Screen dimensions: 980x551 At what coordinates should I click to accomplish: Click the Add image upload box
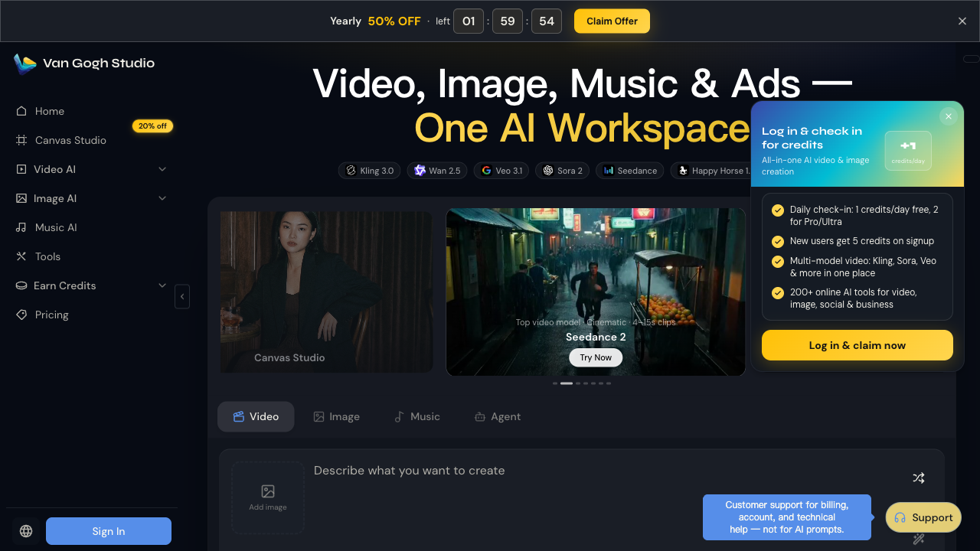pos(268,497)
